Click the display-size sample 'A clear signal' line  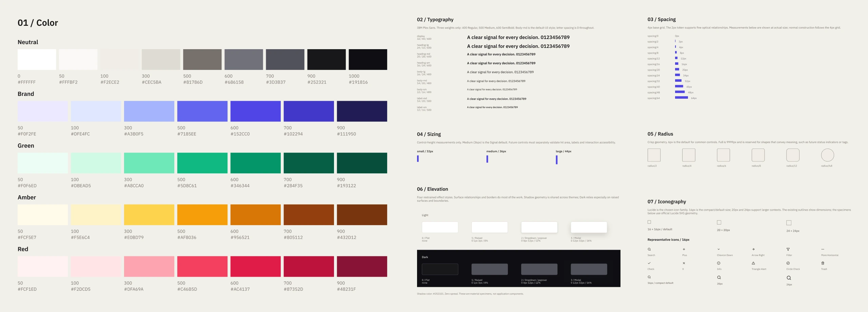518,37
